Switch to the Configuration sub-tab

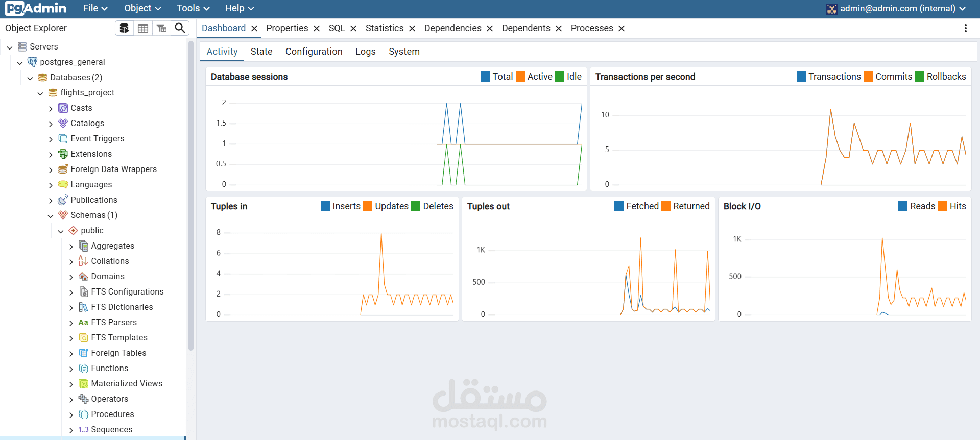point(314,52)
